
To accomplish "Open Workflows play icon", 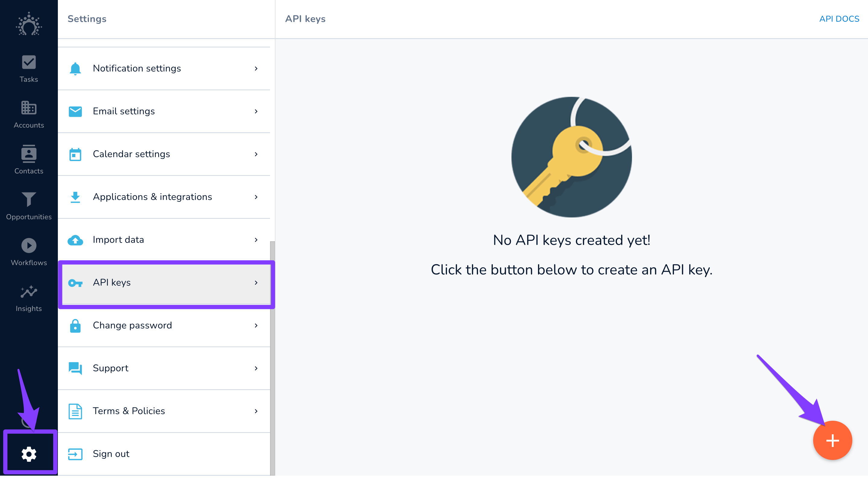I will 29,246.
